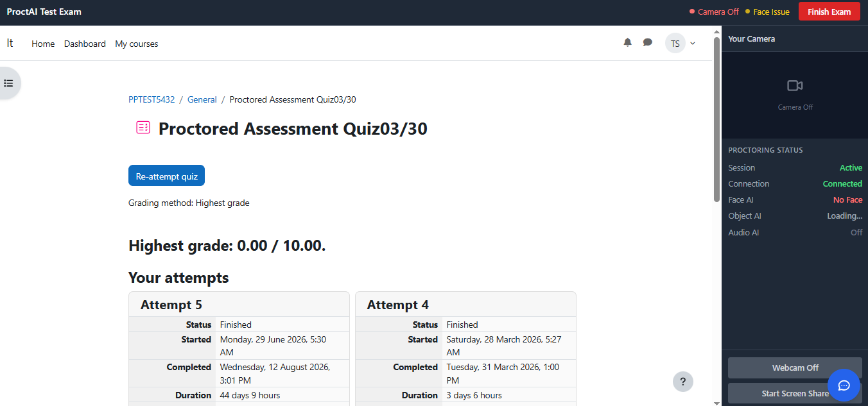Open the Dashboard menu item
Viewport: 868px width, 406px height.
click(x=85, y=44)
